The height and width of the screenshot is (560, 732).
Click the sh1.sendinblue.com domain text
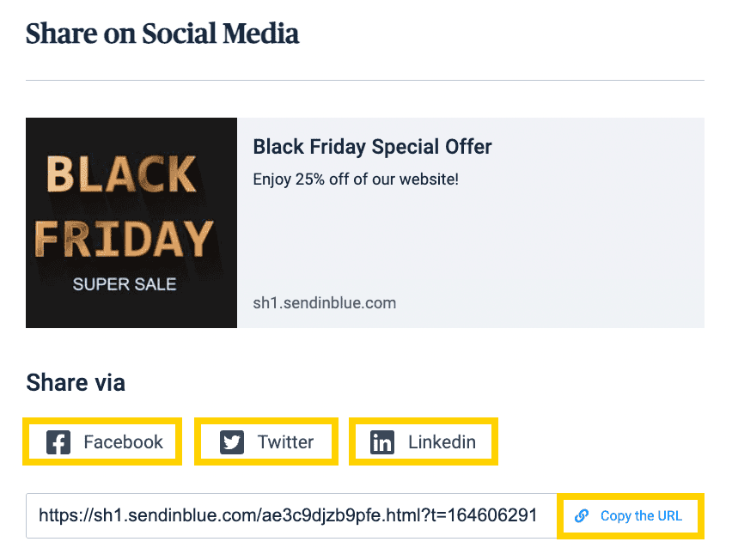click(x=324, y=303)
